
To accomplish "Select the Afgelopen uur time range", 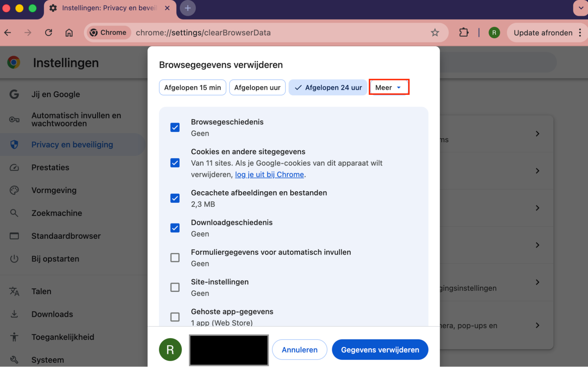I will (257, 87).
